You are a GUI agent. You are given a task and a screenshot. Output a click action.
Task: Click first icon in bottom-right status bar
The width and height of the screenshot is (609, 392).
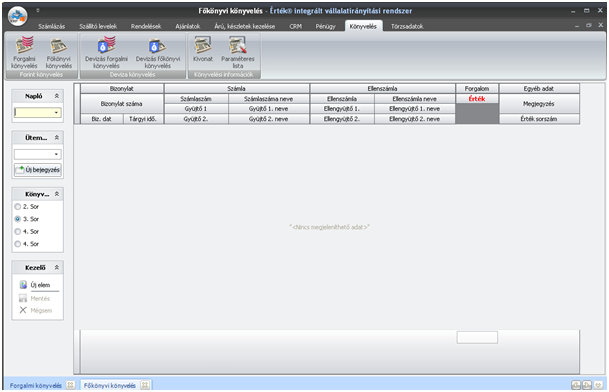(576, 385)
